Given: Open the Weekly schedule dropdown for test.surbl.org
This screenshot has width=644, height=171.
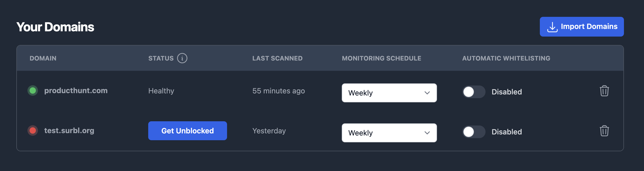Looking at the screenshot, I should tap(389, 133).
